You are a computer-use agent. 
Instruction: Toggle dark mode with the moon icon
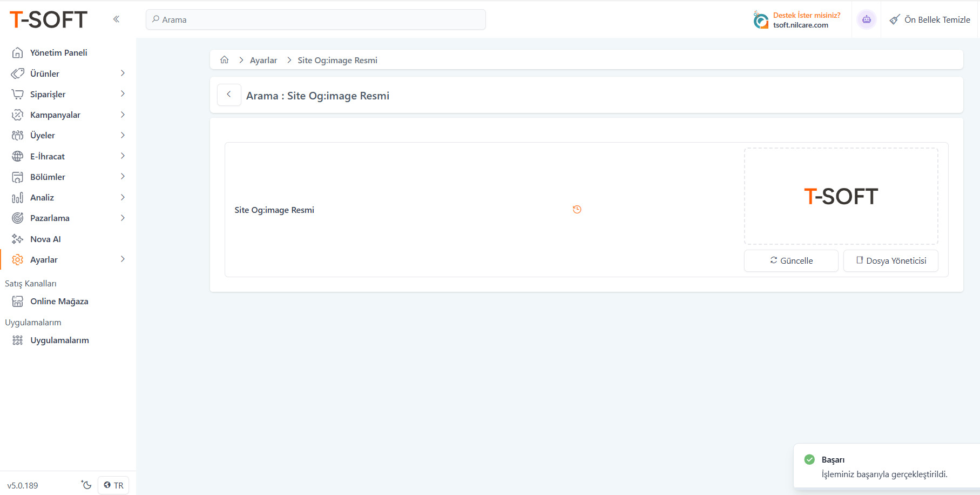pos(86,485)
